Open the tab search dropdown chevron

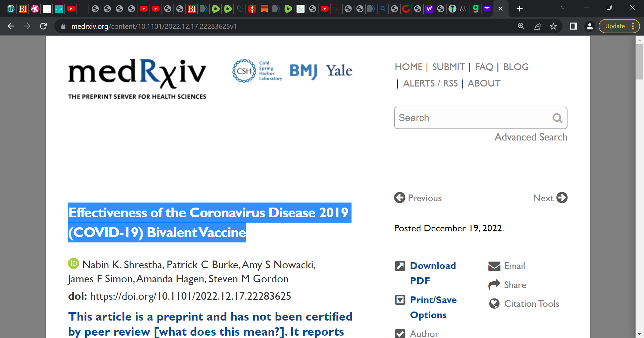[563, 7]
